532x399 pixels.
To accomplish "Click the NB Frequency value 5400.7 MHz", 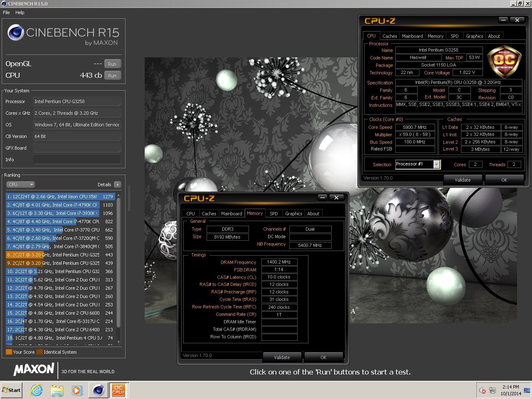I will tap(310, 245).
